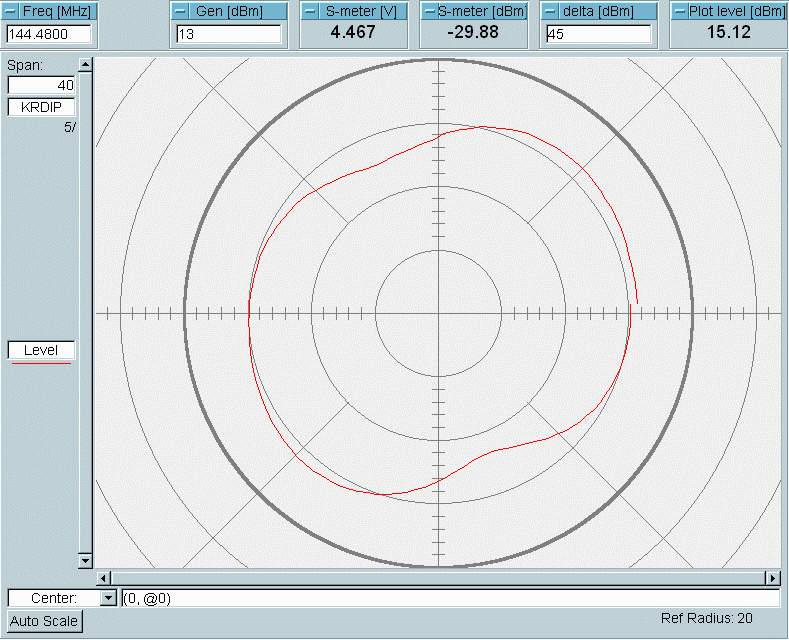The height and width of the screenshot is (640, 789).
Task: Click the delta [dBm] header label
Action: tap(598, 11)
